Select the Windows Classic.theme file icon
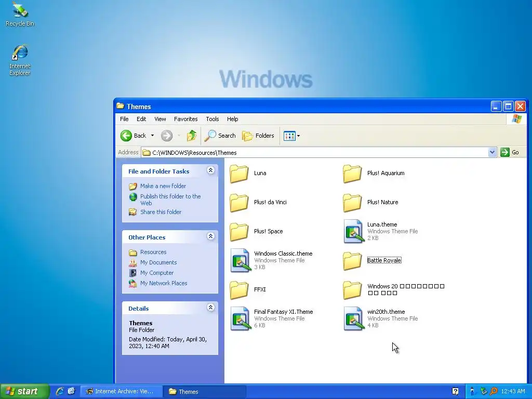Viewport: 532px width, 399px height. tap(240, 261)
